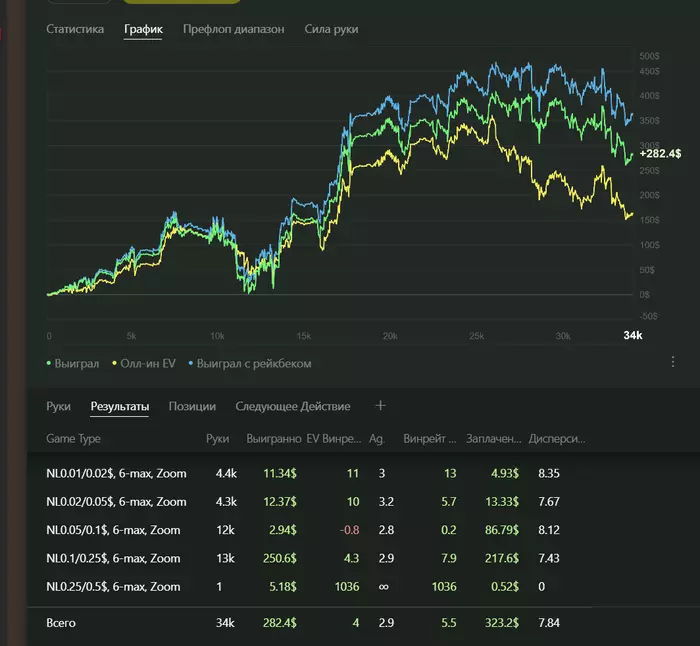Open the three-dot chart options menu
This screenshot has height=646, width=700.
pyautogui.click(x=673, y=362)
